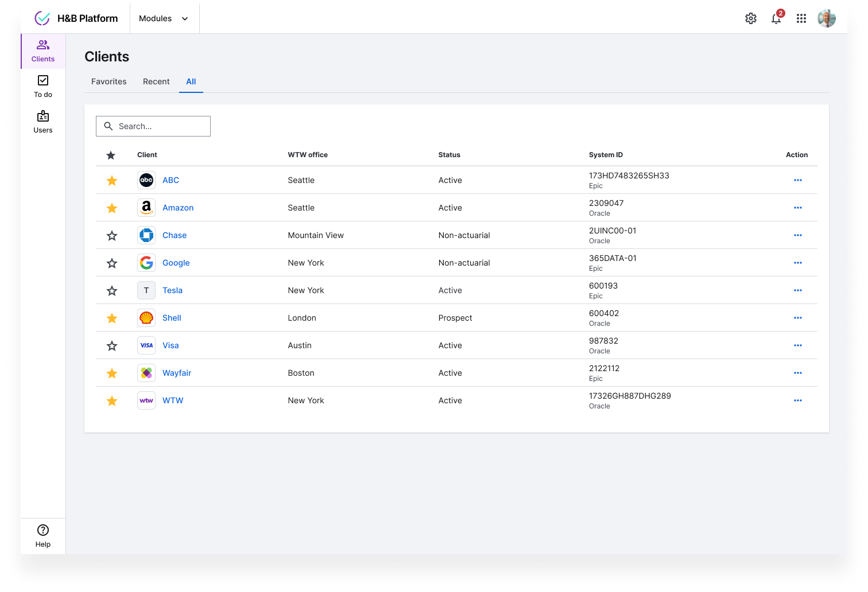Image resolution: width=868 pixels, height=592 pixels.
Task: Unfavorite Wayfair with its star
Action: 112,373
